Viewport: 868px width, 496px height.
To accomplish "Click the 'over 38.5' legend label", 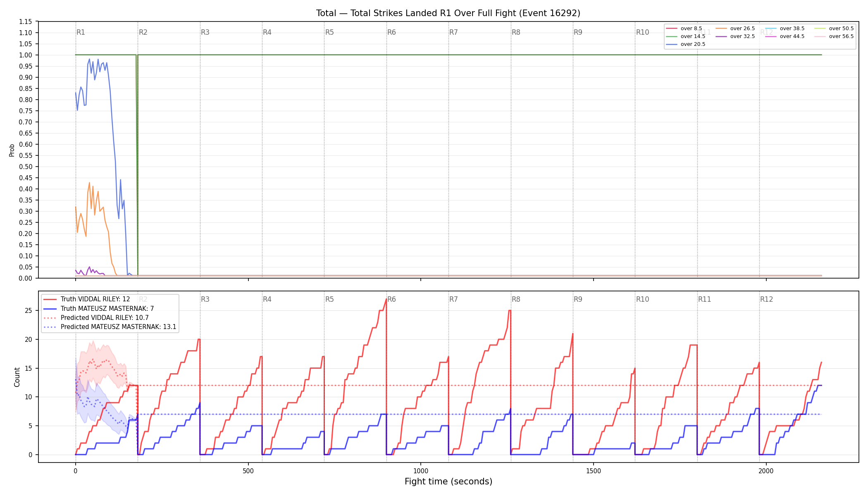I will (792, 29).
